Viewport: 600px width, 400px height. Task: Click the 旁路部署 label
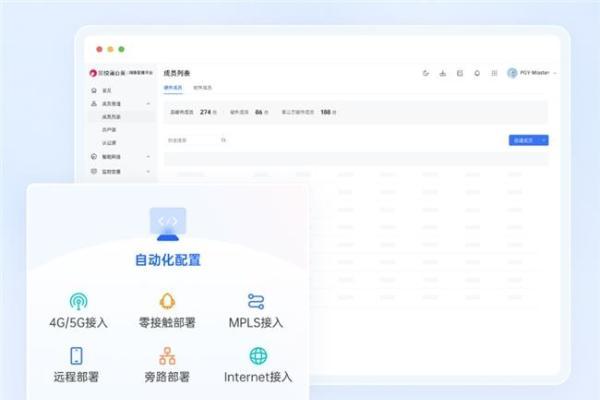tap(167, 377)
